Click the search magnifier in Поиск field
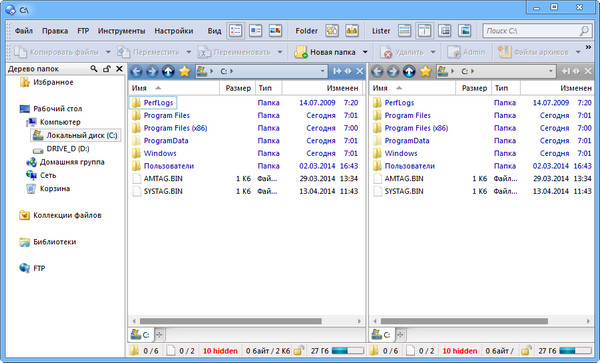The image size is (600, 363). (x=584, y=31)
